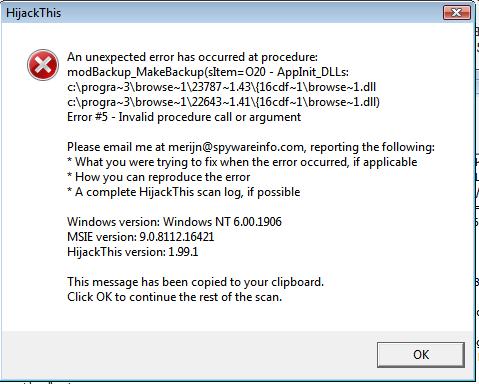Click the 'Click OK to continue' instruction text

click(174, 297)
